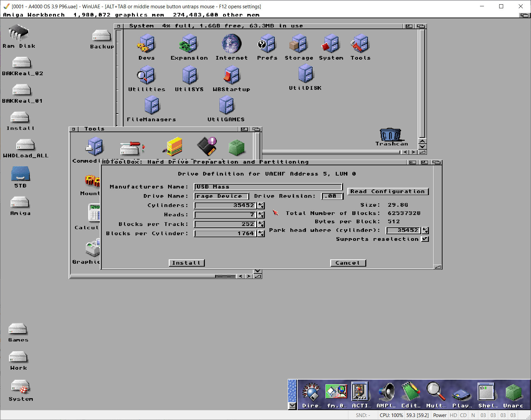The width and height of the screenshot is (531, 420).
Task: Open the WBStartup drawer
Action: (231, 75)
